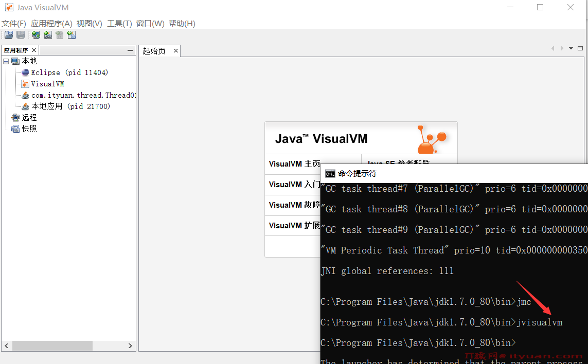Click GC task thread#7 line
The image size is (588, 364).
454,189
